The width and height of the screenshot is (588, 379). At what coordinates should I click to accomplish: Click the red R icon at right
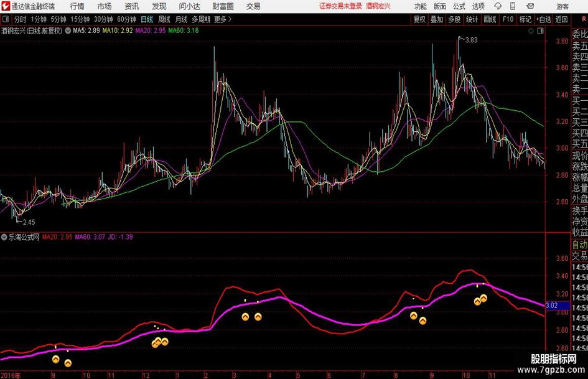(x=584, y=19)
